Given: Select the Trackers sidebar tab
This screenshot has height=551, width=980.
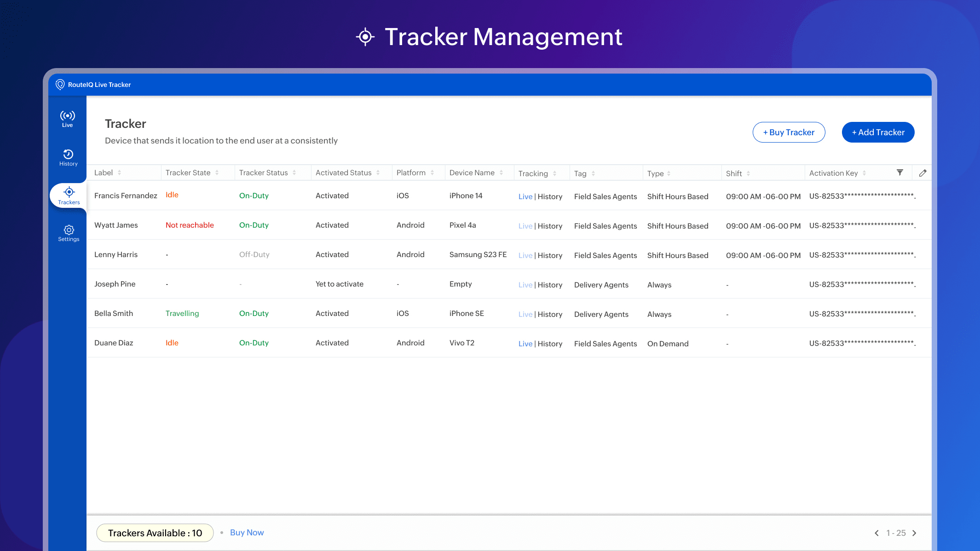Looking at the screenshot, I should (x=69, y=196).
